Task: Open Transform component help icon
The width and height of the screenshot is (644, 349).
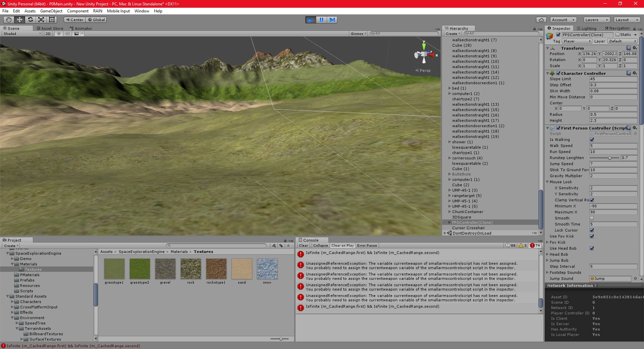Action: (629, 48)
